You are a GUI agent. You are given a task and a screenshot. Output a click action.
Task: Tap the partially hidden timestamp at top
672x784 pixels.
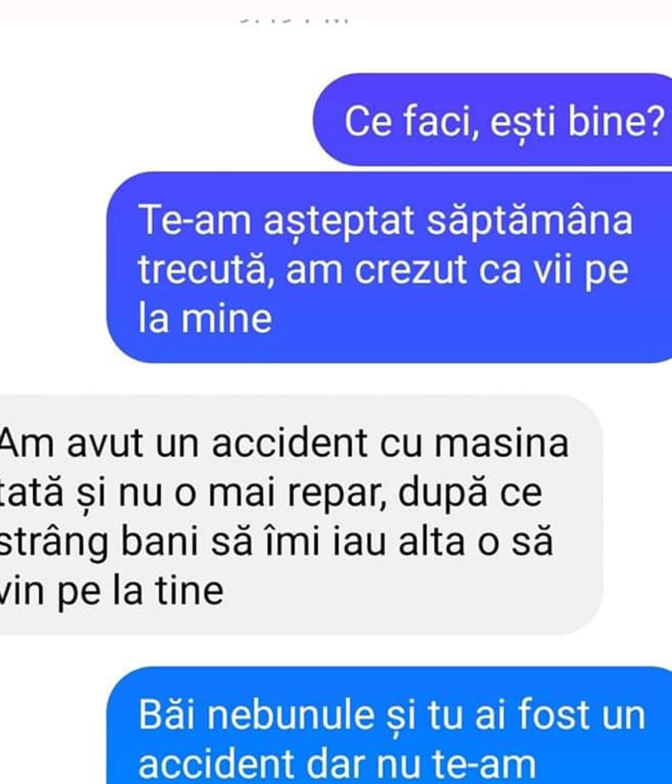tap(294, 21)
